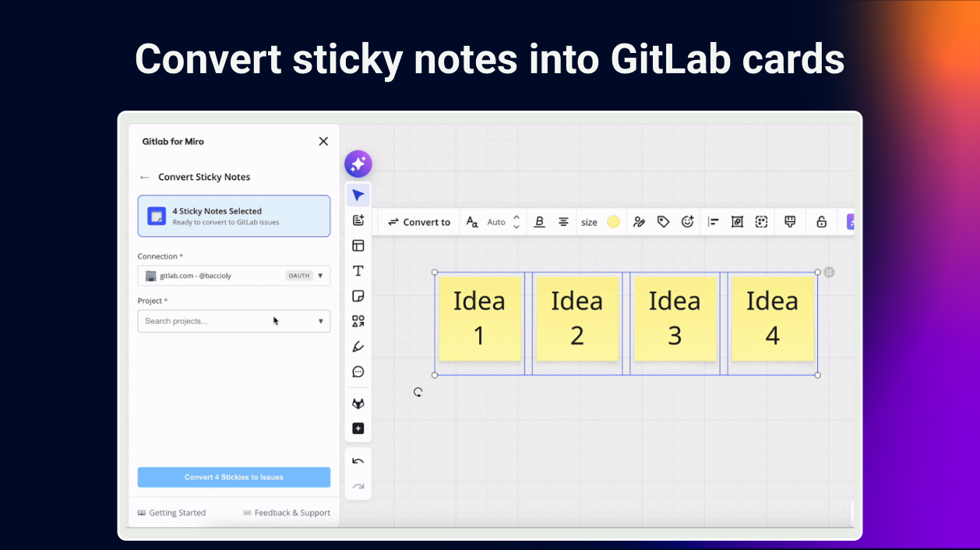Open the Getting Started link
The height and width of the screenshot is (550, 980).
(x=171, y=513)
